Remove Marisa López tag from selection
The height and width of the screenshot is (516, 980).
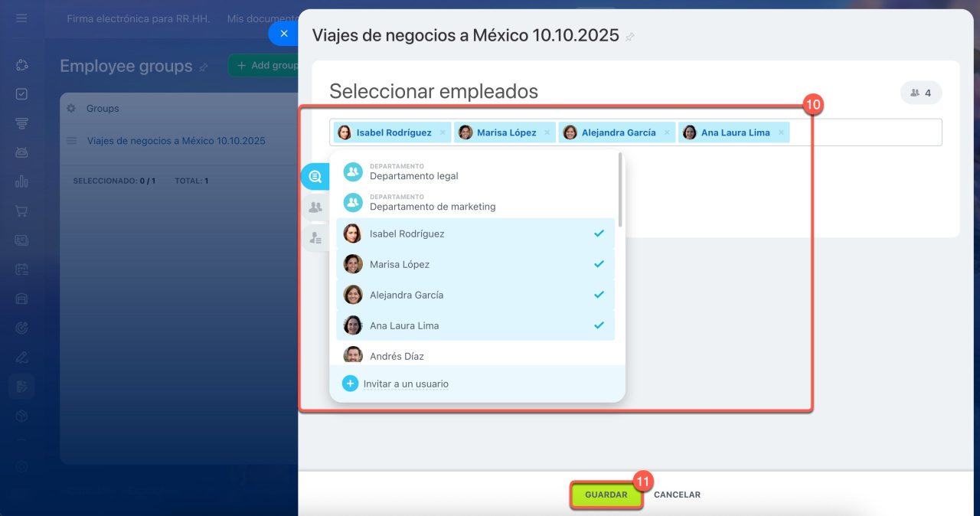[x=547, y=132]
